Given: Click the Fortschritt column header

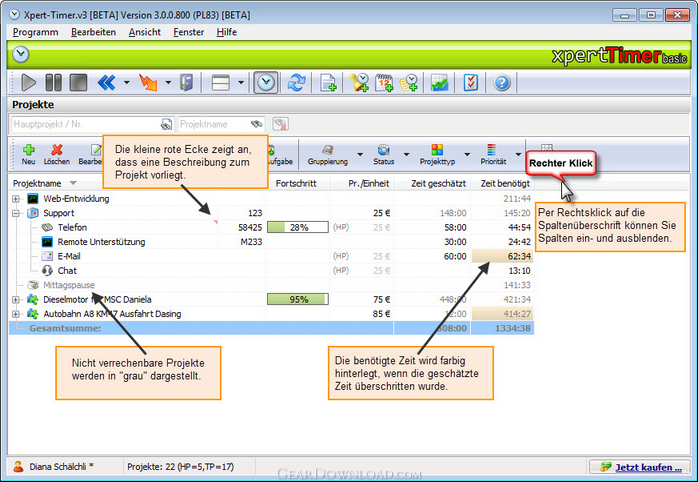Looking at the screenshot, I should point(296,183).
